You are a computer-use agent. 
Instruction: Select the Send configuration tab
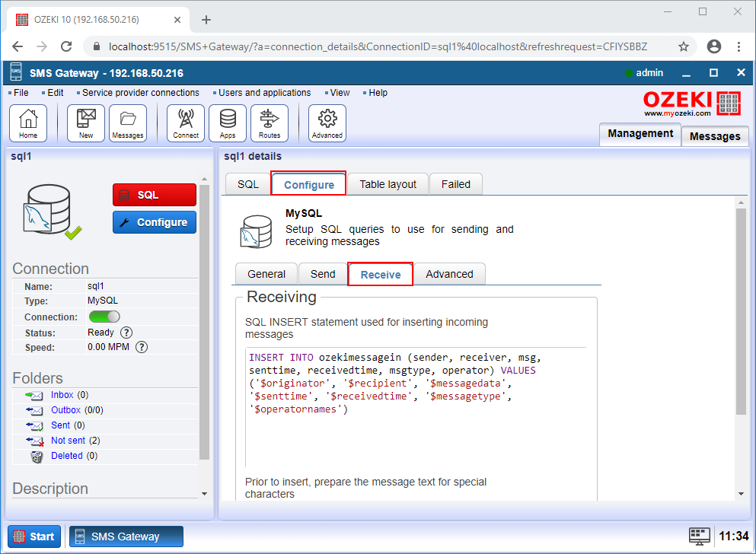click(x=322, y=273)
